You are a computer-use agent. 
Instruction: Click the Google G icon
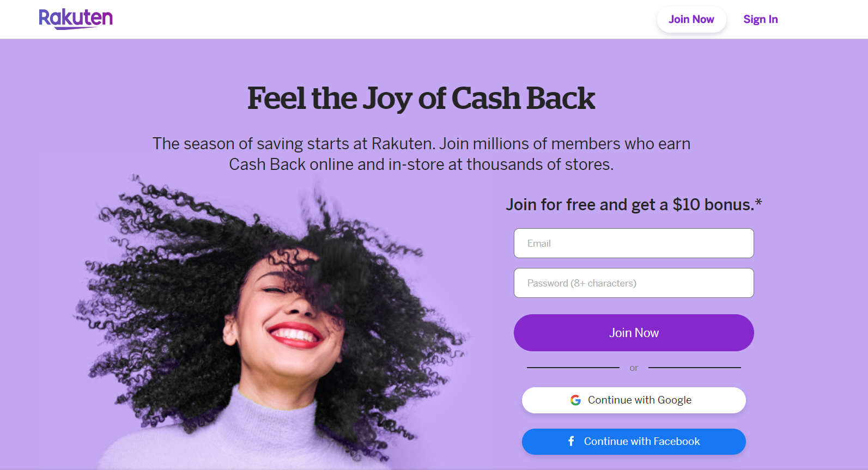click(575, 400)
